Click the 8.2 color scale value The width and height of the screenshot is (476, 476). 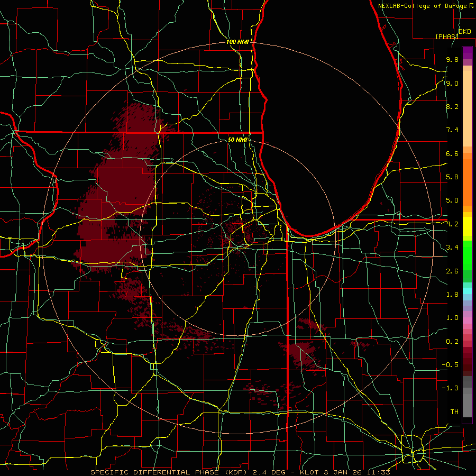[452, 106]
